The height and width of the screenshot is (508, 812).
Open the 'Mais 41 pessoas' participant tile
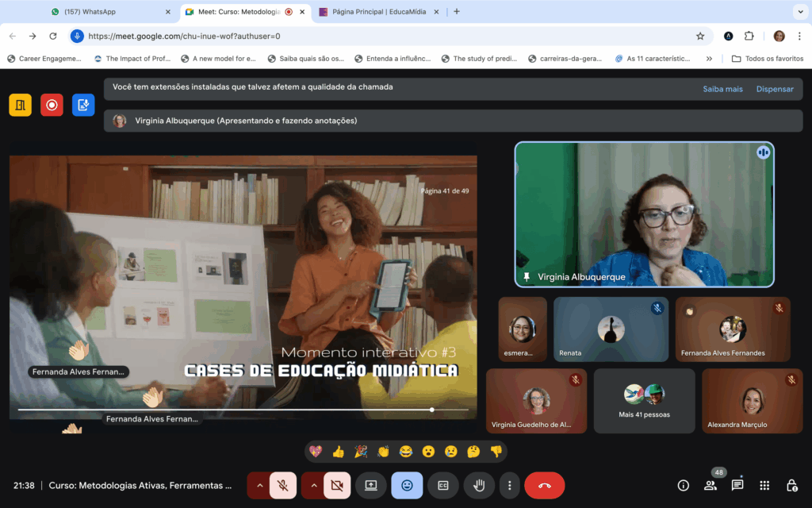[x=644, y=401]
